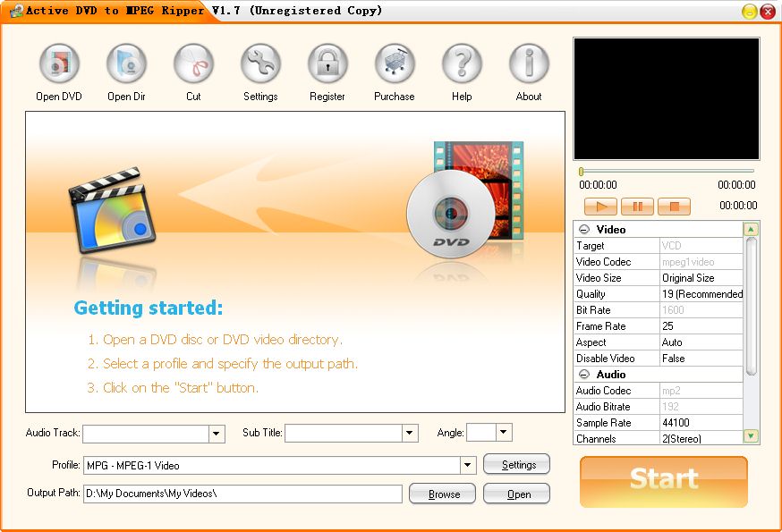This screenshot has height=532, width=782.
Task: Click the Output Path text field
Action: [x=242, y=494]
